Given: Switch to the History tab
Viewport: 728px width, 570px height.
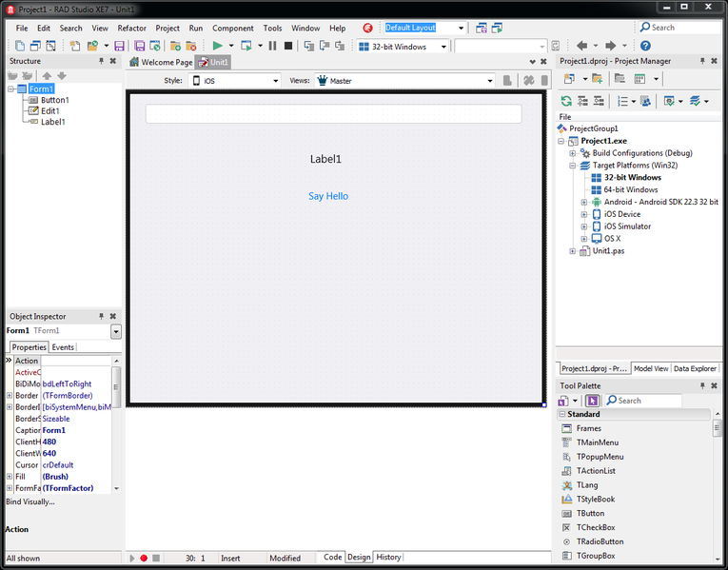Looking at the screenshot, I should tap(388, 557).
